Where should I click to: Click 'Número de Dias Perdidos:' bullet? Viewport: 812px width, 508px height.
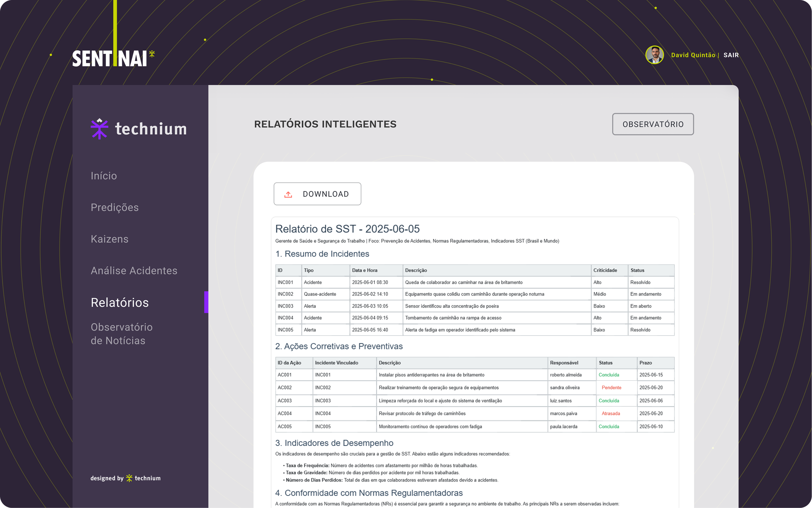pos(314,480)
